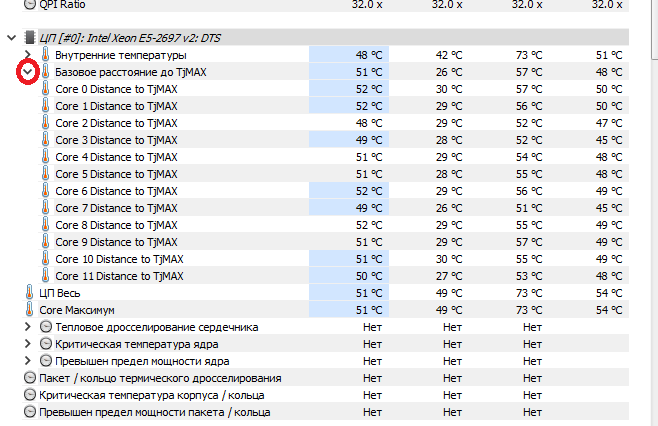Image resolution: width=658 pixels, height=426 pixels.
Task: Collapse the ЦП [#0] Intel Xeon sensor group
Action: [11, 37]
